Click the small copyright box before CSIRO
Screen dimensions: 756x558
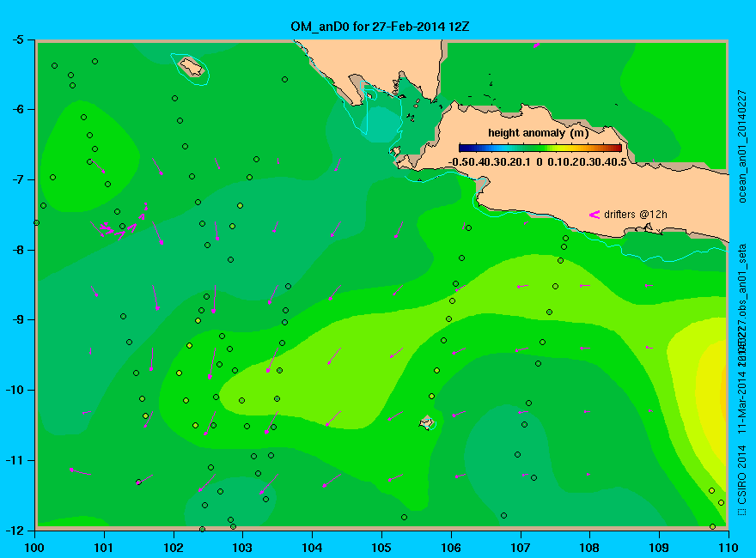[742, 512]
